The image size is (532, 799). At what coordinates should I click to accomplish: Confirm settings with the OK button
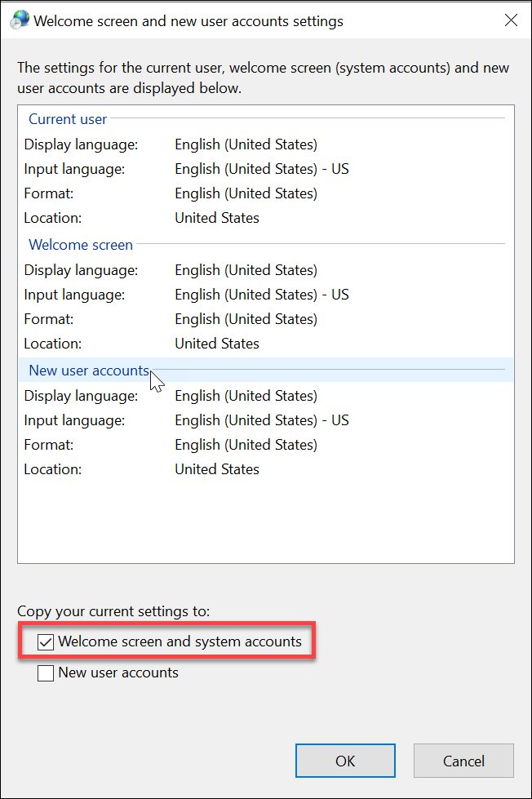click(345, 761)
